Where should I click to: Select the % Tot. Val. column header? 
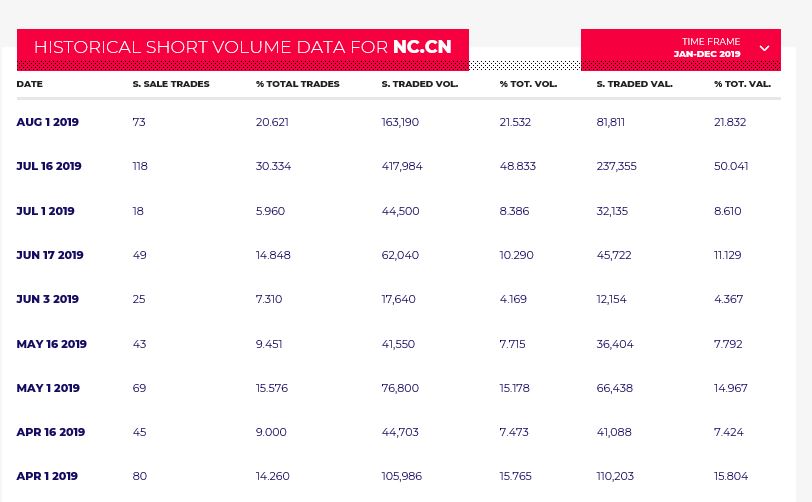742,84
